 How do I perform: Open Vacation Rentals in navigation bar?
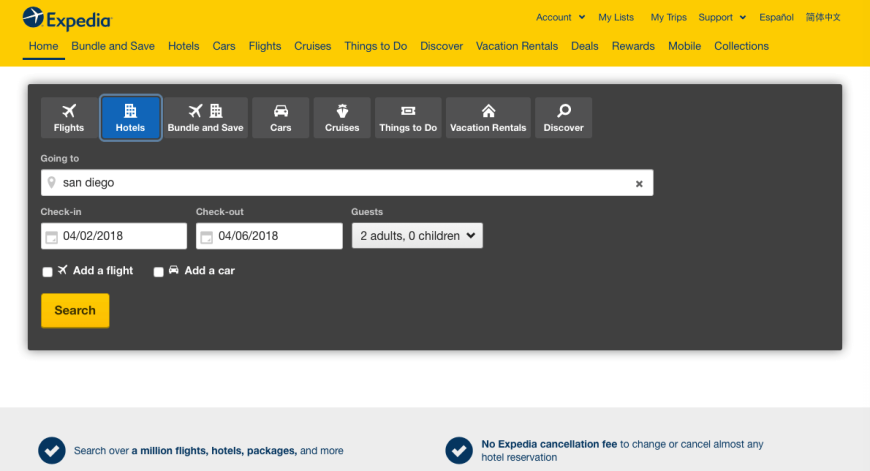coord(517,46)
